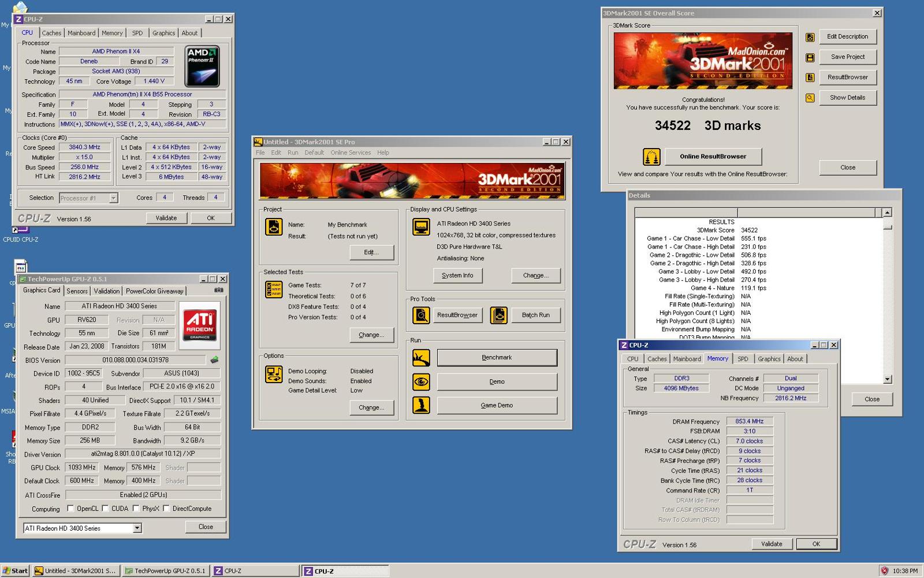The height and width of the screenshot is (578, 924).
Task: Click the ATI Radeon logo in GPU-Z
Action: pyautogui.click(x=200, y=325)
